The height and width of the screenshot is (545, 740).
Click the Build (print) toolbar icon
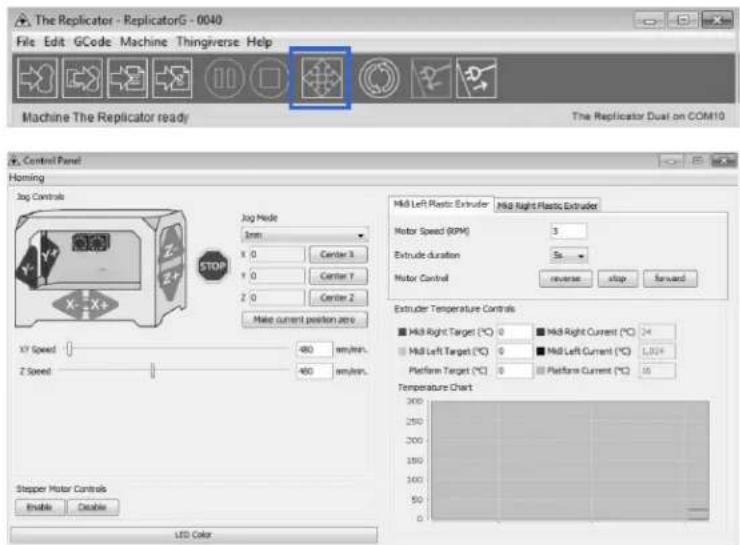(x=37, y=78)
